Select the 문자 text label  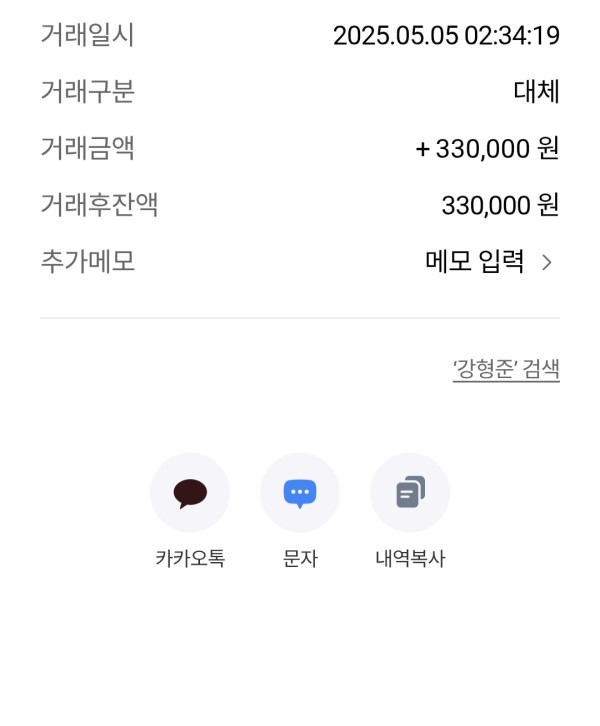coord(300,558)
